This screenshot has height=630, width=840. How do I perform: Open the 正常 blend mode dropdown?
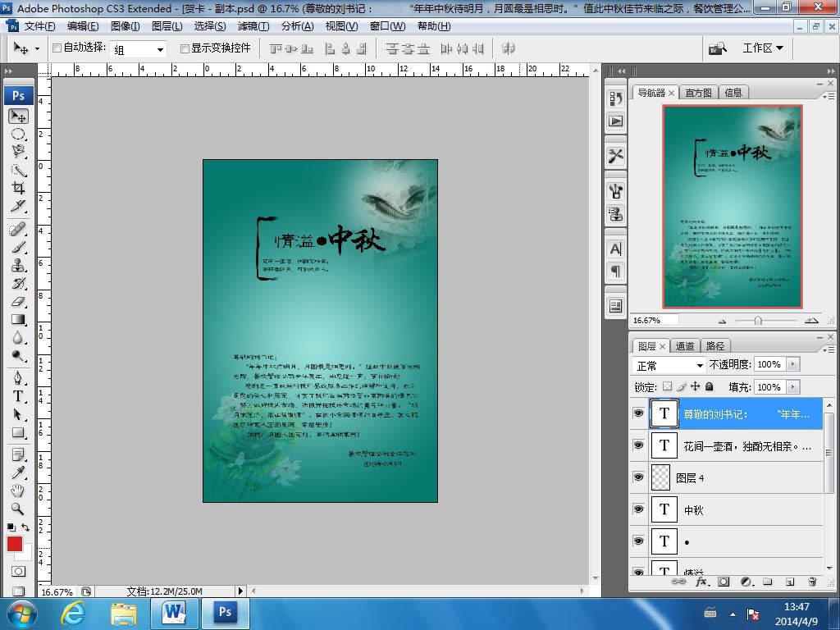point(669,365)
